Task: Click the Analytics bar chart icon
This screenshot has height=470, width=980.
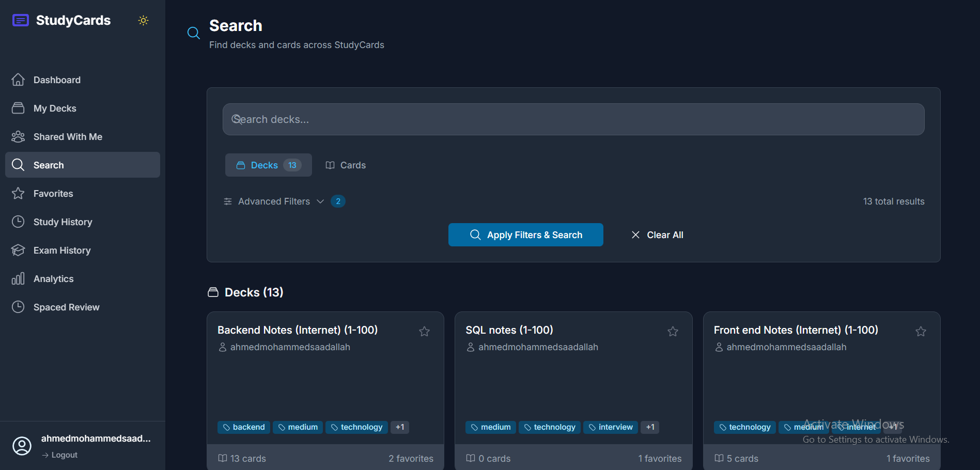Action: point(18,278)
